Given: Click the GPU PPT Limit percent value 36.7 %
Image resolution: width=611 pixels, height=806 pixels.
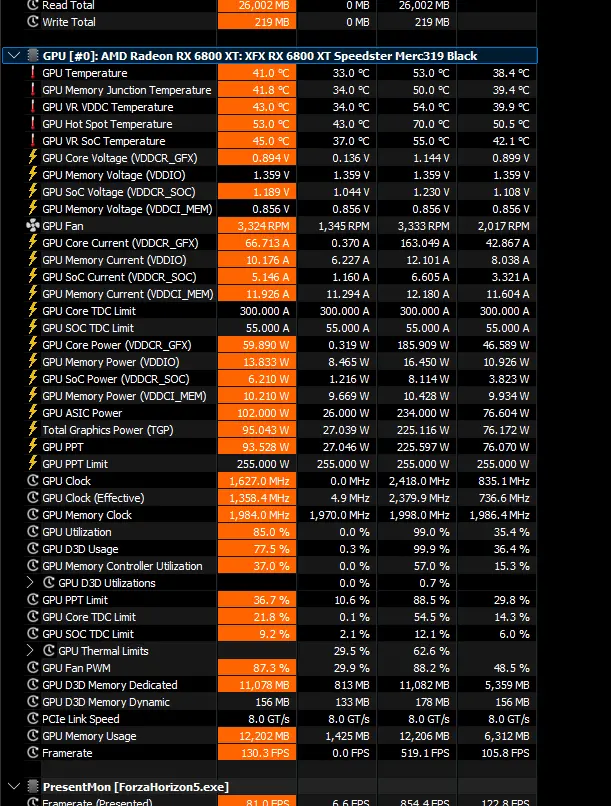Looking at the screenshot, I should click(x=271, y=599).
